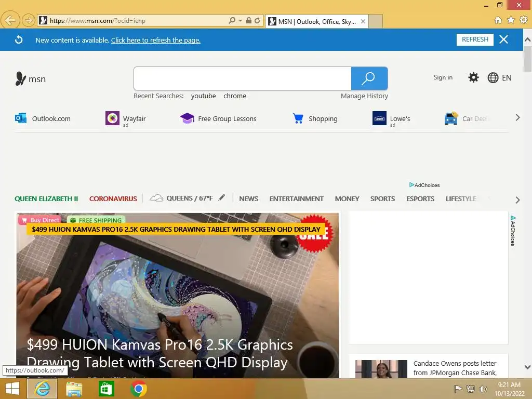The width and height of the screenshot is (532, 399).
Task: Open Windows Store from the taskbar
Action: (x=106, y=389)
